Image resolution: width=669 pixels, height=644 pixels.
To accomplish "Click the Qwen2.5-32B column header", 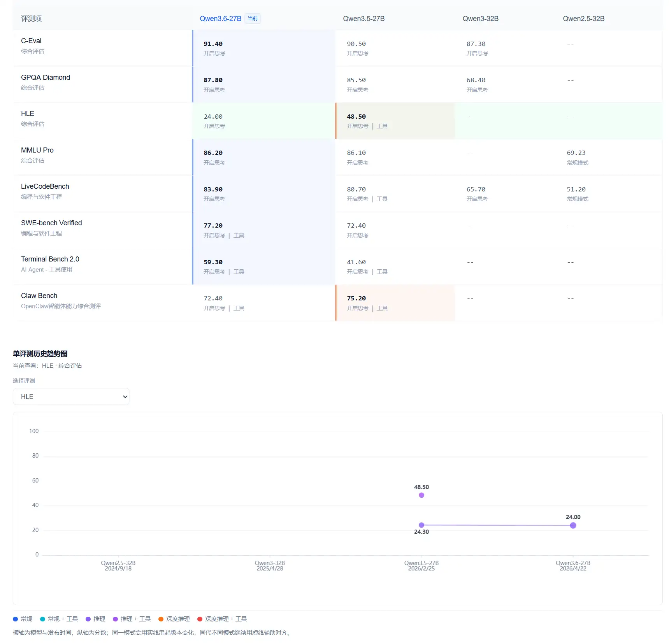I will coord(583,19).
